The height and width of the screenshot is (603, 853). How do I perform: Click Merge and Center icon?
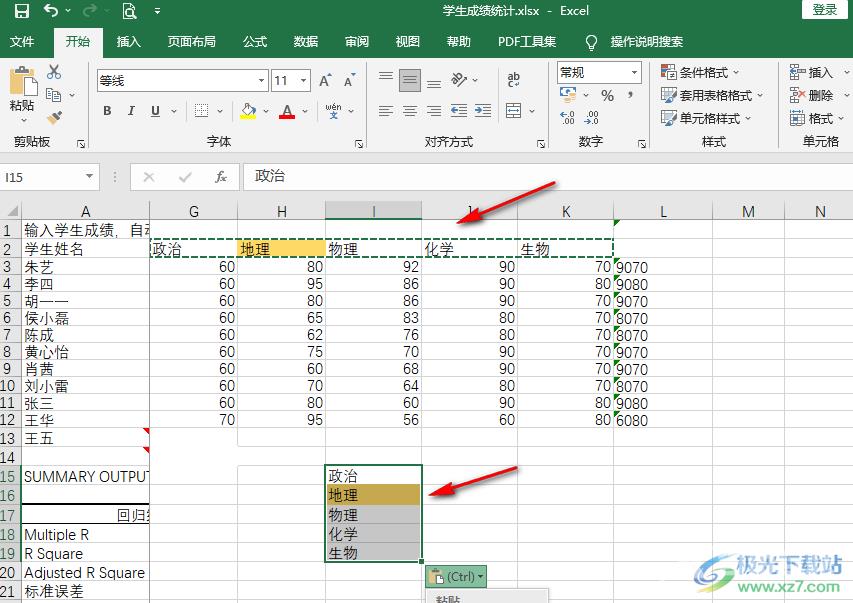[x=514, y=111]
